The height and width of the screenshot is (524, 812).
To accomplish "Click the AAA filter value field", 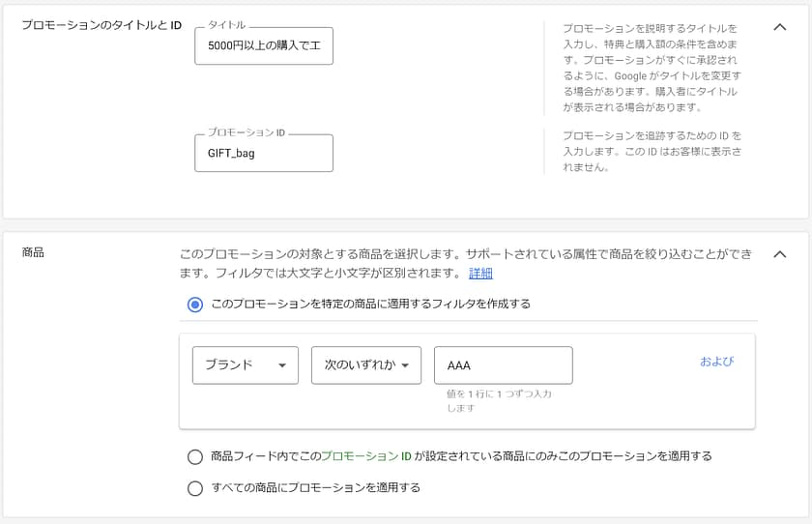I will [x=503, y=365].
